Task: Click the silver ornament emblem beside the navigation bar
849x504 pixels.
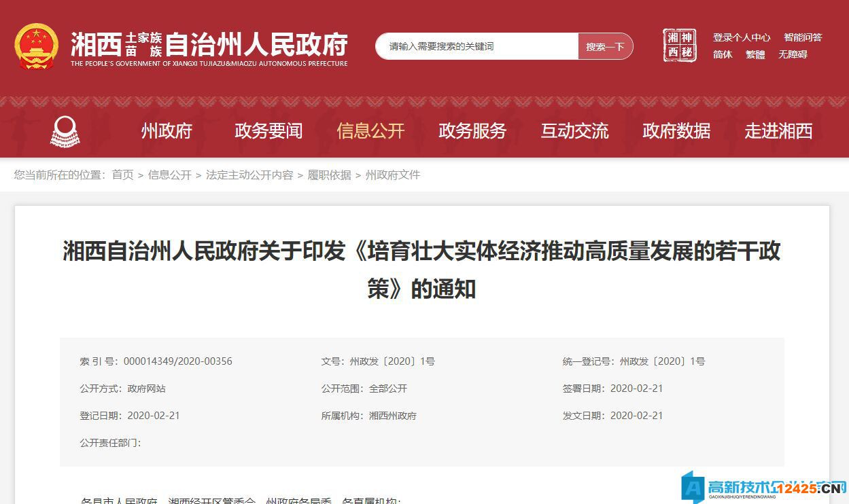Action: click(x=65, y=131)
